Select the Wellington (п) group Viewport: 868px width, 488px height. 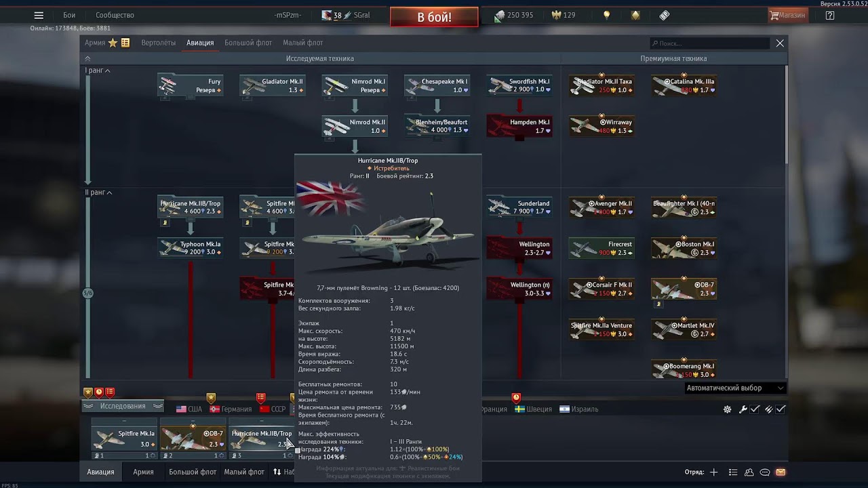[x=519, y=289]
